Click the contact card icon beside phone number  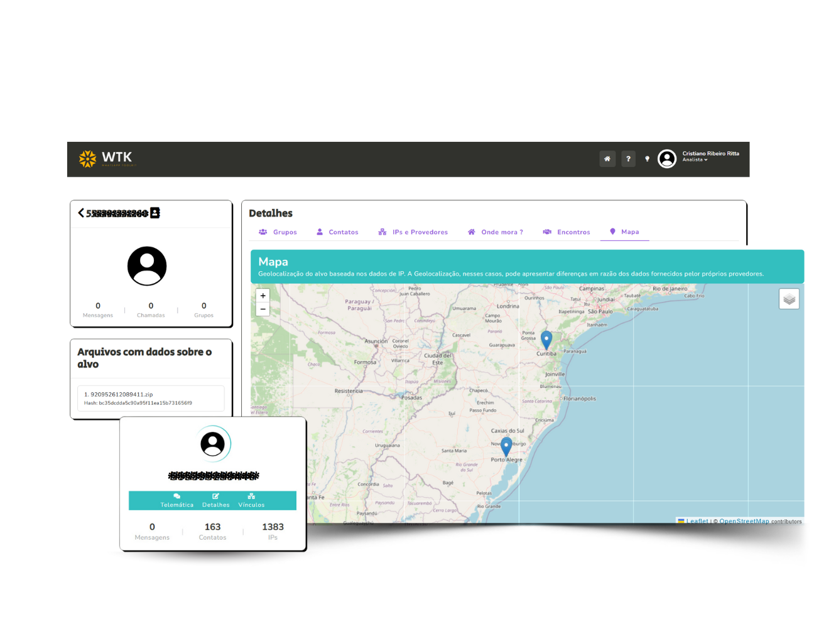coord(155,213)
